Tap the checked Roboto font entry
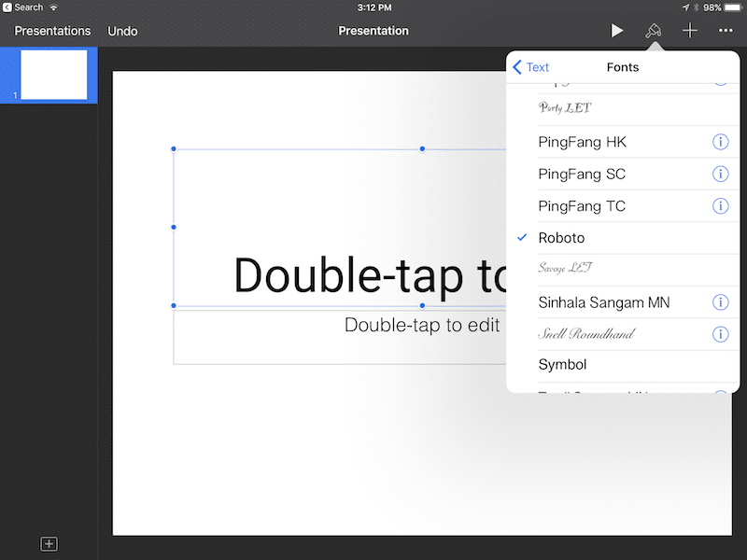Viewport: 747px width, 560px height. coord(598,238)
